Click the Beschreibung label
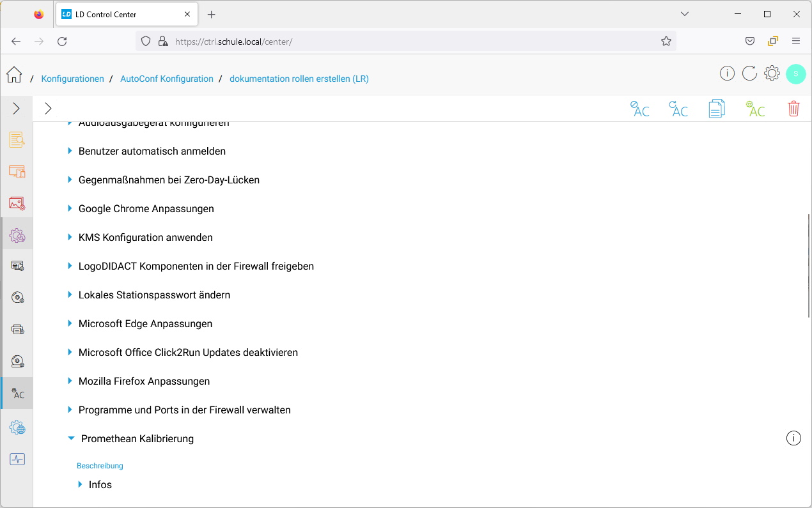Viewport: 812px width, 508px height. pyautogui.click(x=100, y=466)
